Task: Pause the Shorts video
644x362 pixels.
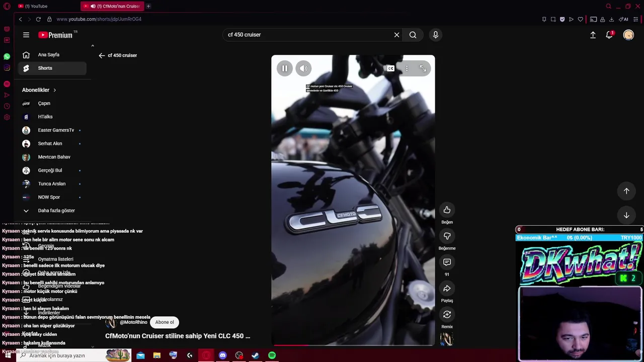Action: coord(285,68)
